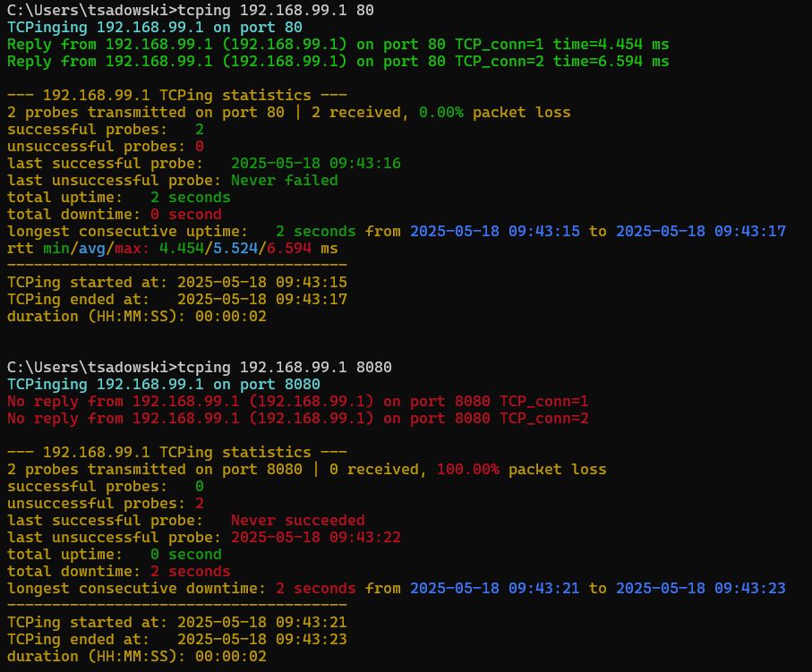Select the last unsuccessful probe timestamp 09:43:22

click(x=315, y=538)
